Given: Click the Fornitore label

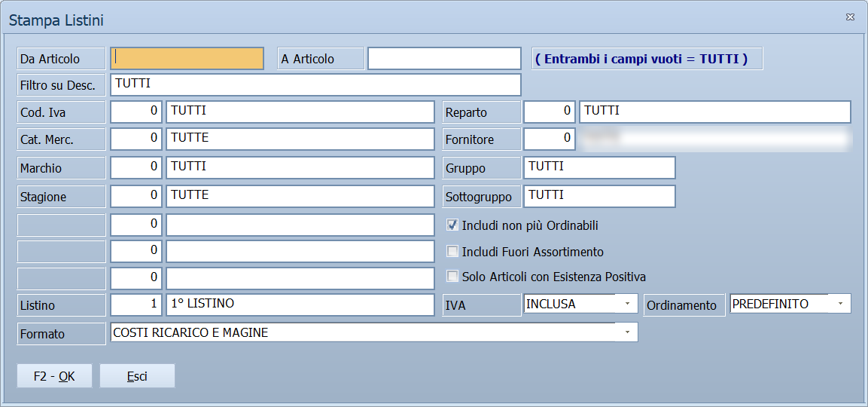Looking at the screenshot, I should pyautogui.click(x=482, y=139).
